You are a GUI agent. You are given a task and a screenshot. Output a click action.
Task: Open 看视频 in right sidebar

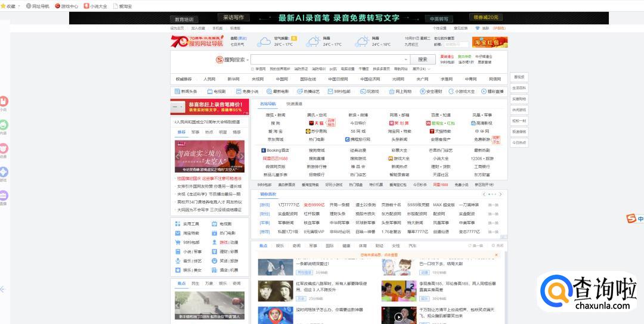click(x=519, y=77)
